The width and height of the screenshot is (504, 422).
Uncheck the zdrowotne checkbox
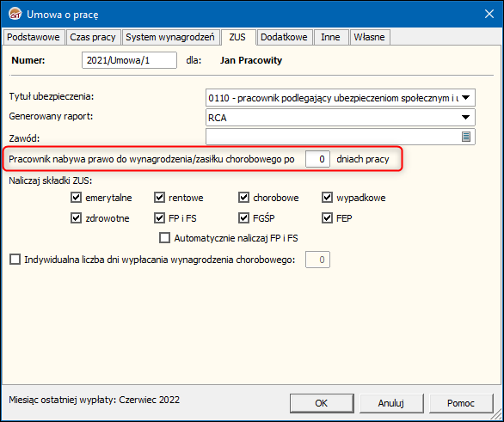point(76,218)
